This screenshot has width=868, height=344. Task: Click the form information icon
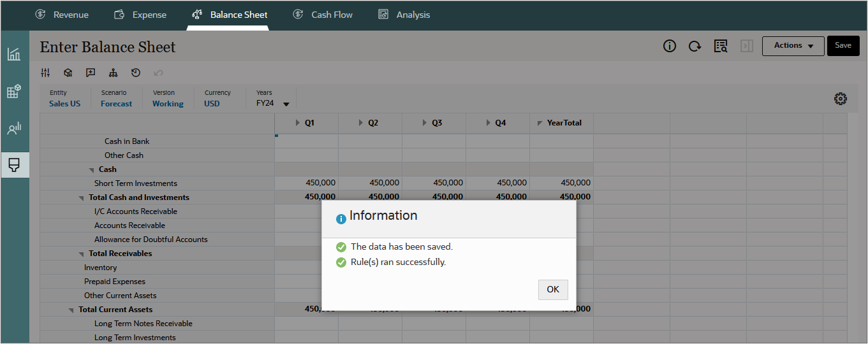tap(670, 46)
